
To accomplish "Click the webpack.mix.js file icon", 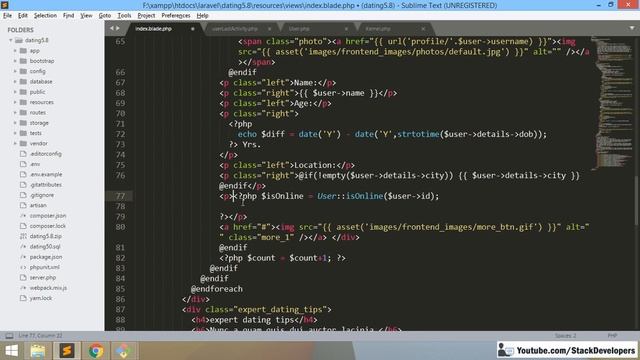I will pos(23,288).
